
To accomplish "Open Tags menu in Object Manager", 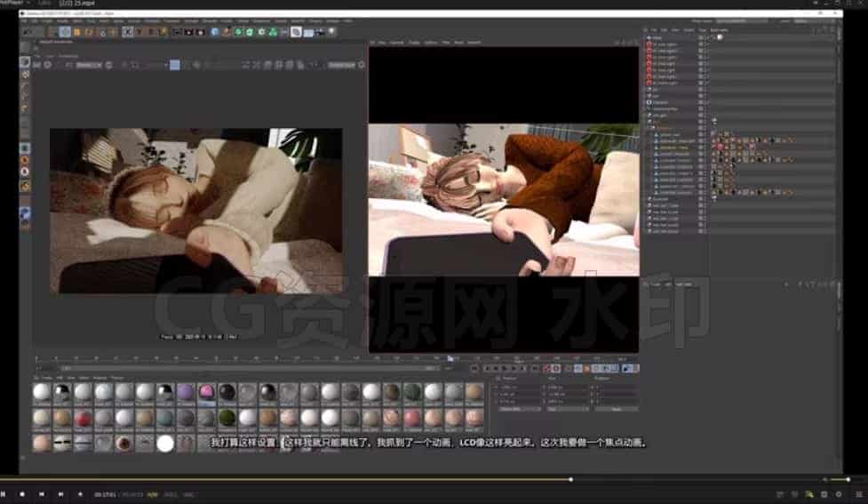I will coord(703,30).
